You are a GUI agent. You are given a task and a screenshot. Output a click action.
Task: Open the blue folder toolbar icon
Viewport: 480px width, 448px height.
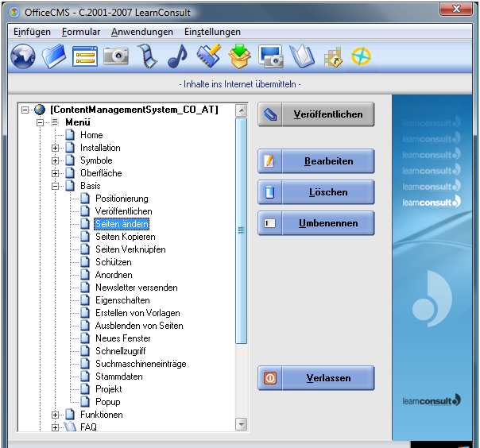pos(54,56)
